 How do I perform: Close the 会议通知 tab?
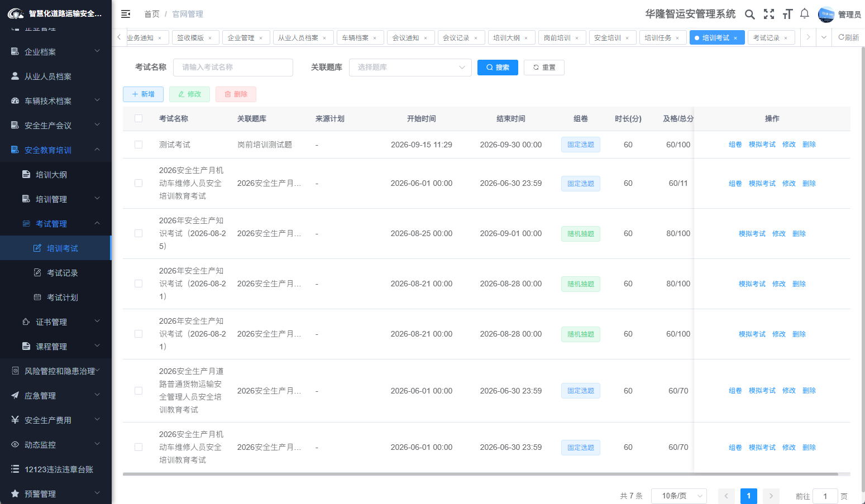[426, 38]
